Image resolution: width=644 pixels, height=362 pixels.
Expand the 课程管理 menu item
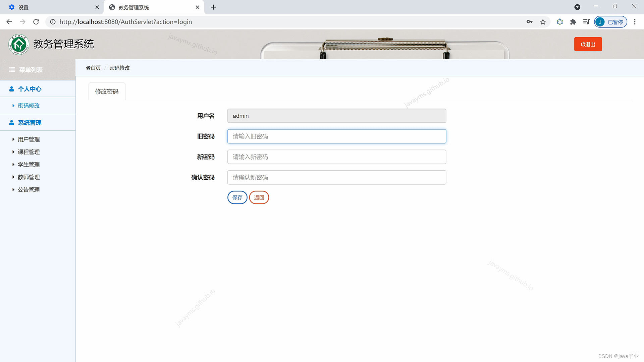tap(29, 152)
